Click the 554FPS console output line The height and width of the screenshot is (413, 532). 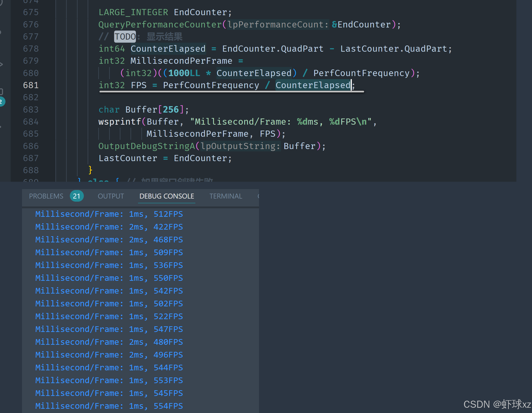[x=109, y=406]
